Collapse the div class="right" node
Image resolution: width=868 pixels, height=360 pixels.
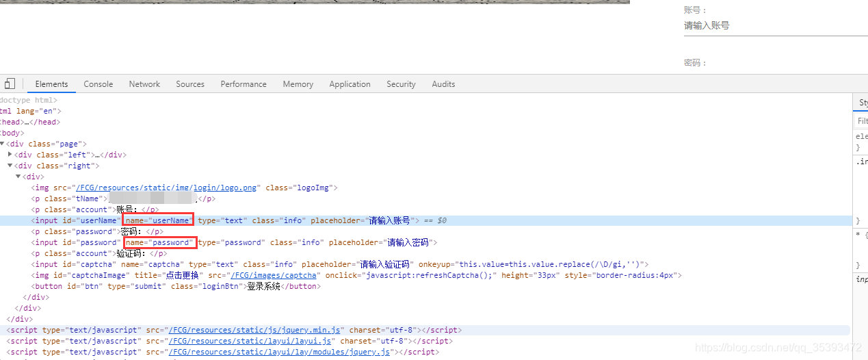(x=10, y=166)
